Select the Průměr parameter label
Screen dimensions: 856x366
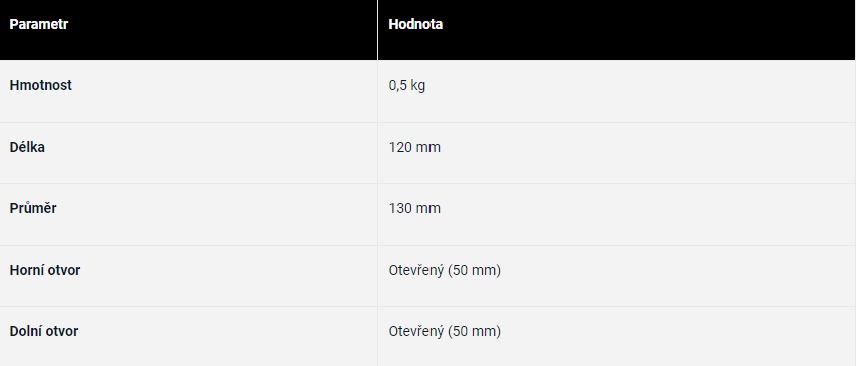click(x=33, y=208)
